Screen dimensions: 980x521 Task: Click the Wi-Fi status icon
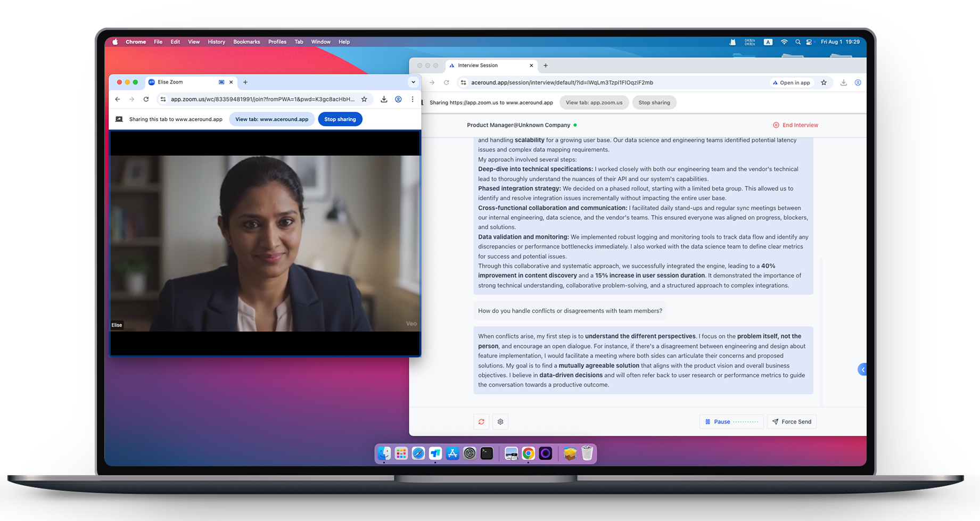point(784,42)
